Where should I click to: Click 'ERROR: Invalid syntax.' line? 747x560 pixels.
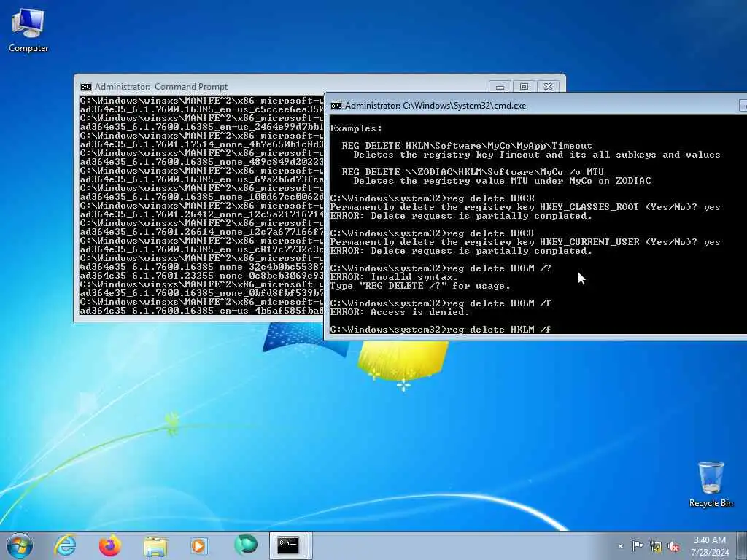394,277
